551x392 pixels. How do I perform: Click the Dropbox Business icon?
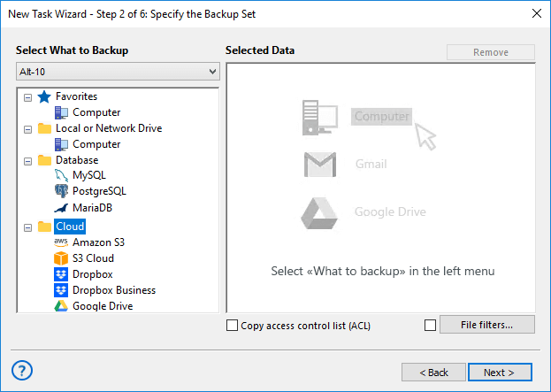61,290
